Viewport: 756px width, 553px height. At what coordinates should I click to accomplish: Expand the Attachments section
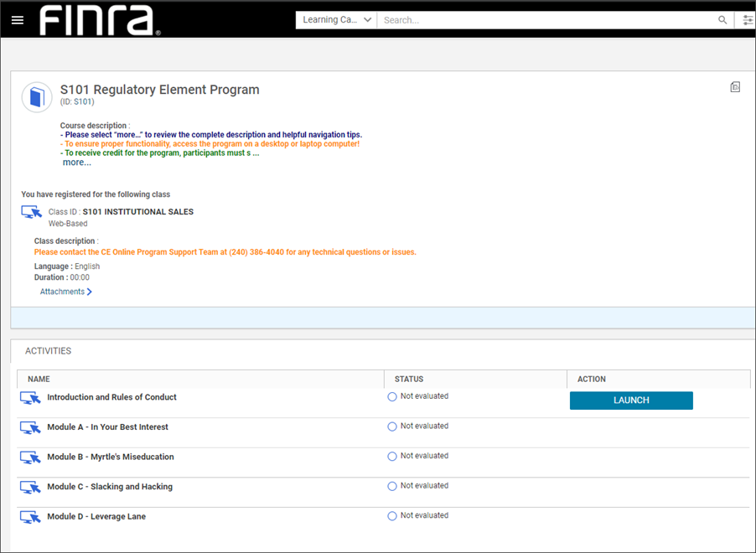tap(65, 292)
